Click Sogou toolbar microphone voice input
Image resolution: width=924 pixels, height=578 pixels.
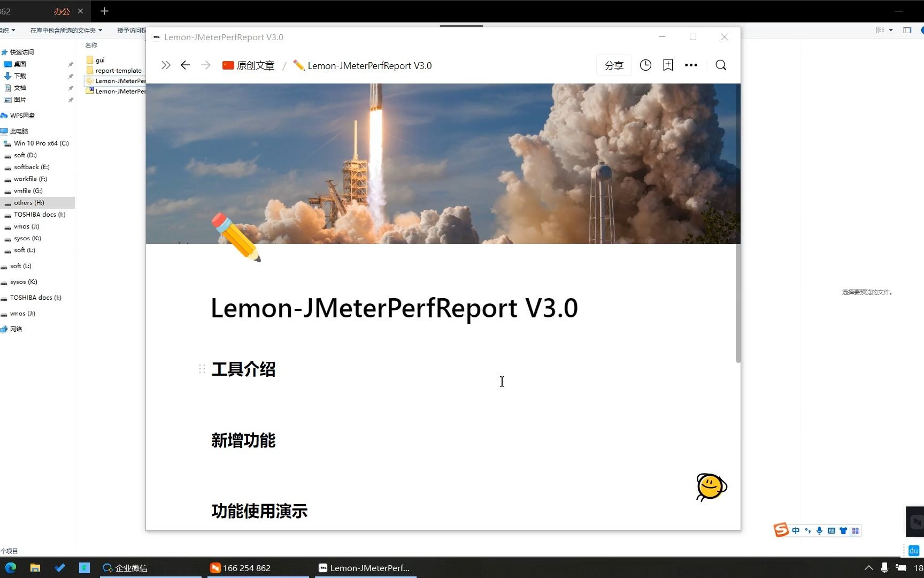819,531
